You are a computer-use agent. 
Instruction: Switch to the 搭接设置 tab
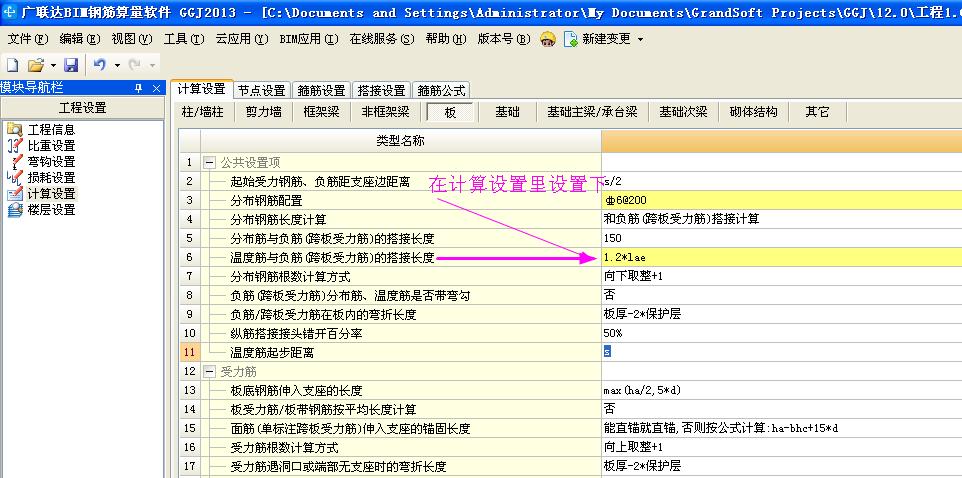[x=381, y=91]
